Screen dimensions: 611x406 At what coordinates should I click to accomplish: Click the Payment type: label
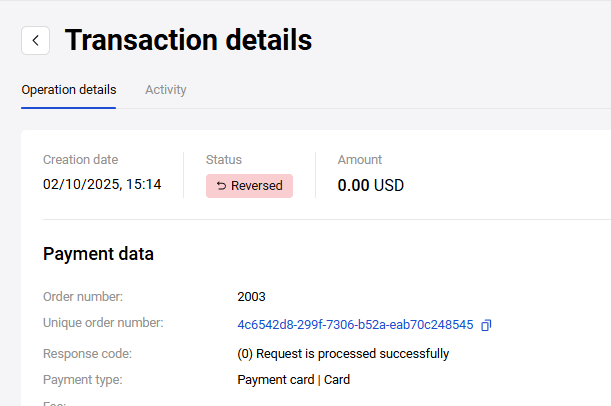[x=83, y=380]
